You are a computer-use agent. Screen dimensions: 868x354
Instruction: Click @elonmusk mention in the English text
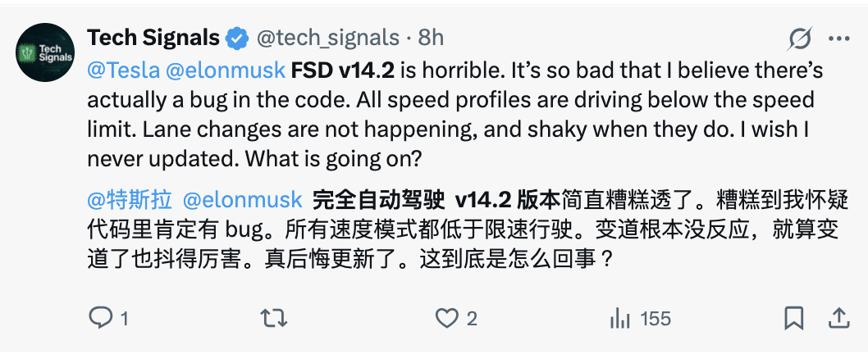click(x=226, y=70)
